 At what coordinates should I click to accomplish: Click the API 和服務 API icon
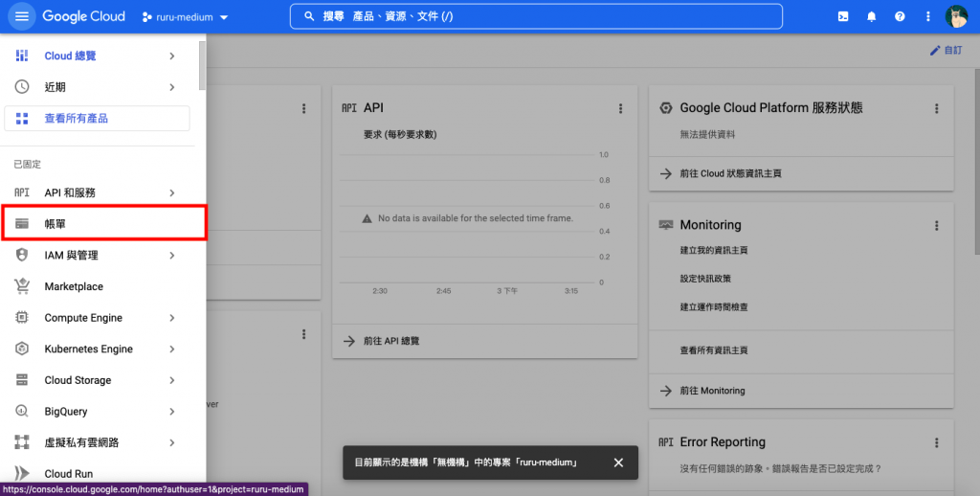[x=22, y=192]
